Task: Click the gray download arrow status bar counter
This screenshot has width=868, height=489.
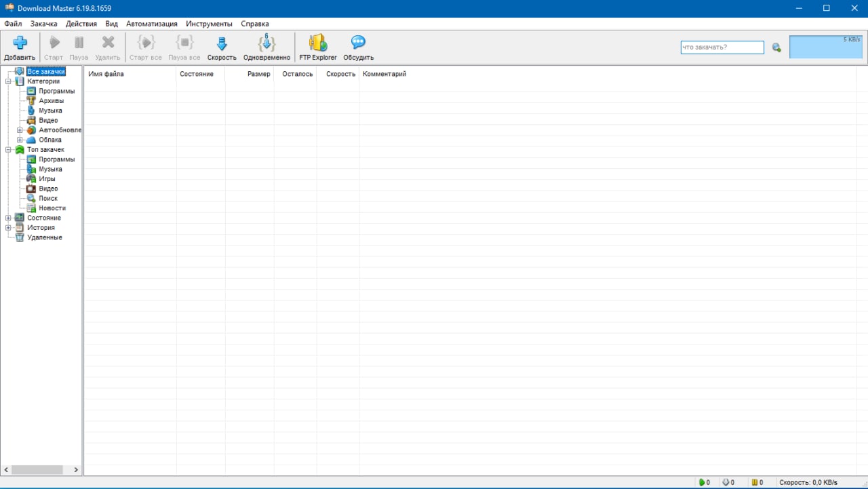Action: pos(728,482)
